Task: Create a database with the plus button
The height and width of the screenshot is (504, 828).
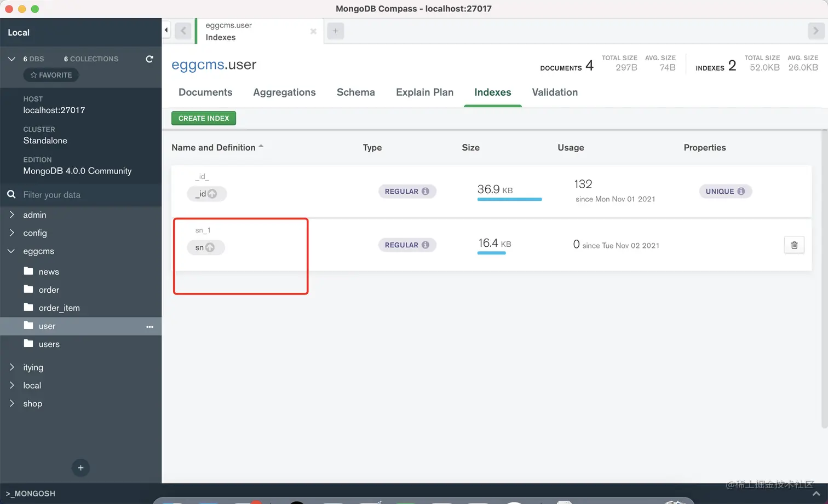Action: 81,468
